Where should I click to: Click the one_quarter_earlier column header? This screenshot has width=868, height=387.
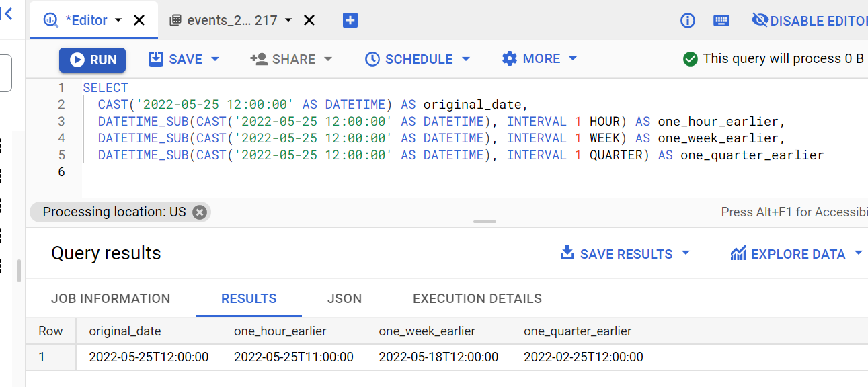[578, 331]
